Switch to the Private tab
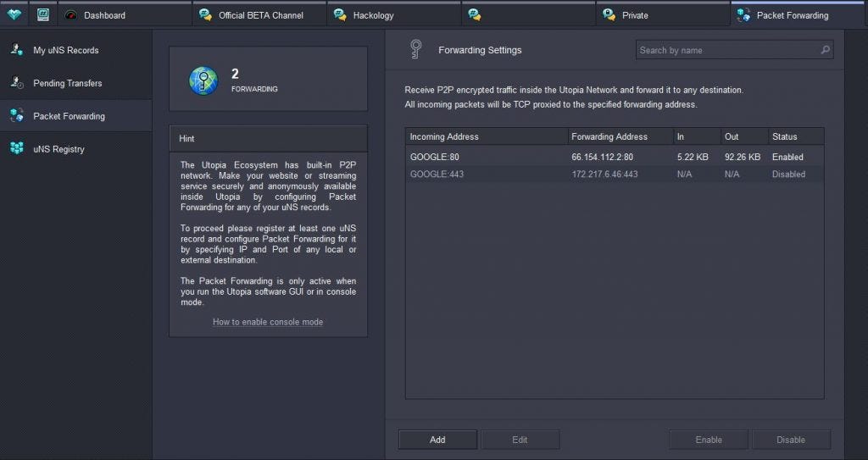The image size is (868, 460). 663,15
